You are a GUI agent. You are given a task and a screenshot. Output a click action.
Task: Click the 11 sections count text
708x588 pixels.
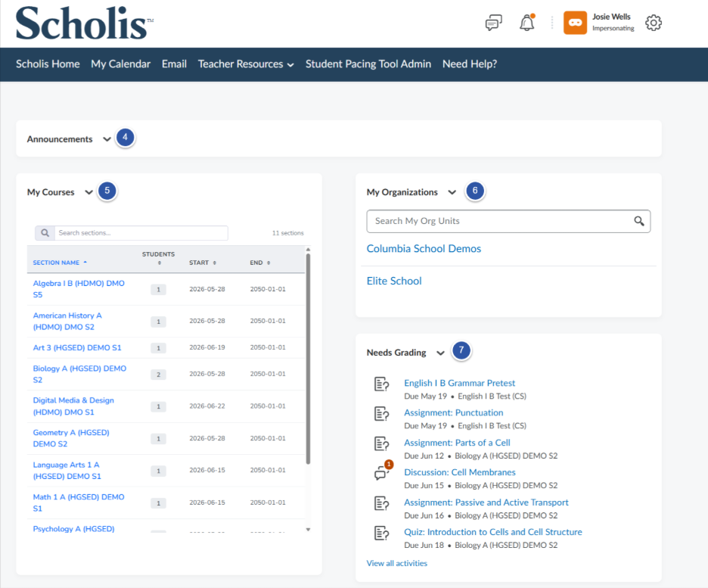click(x=287, y=233)
